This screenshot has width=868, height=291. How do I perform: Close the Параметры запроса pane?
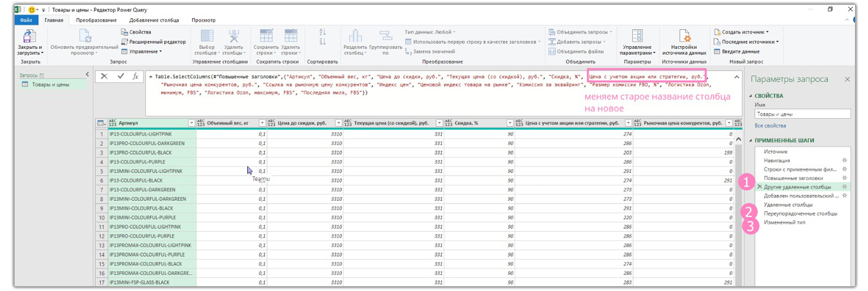point(847,79)
